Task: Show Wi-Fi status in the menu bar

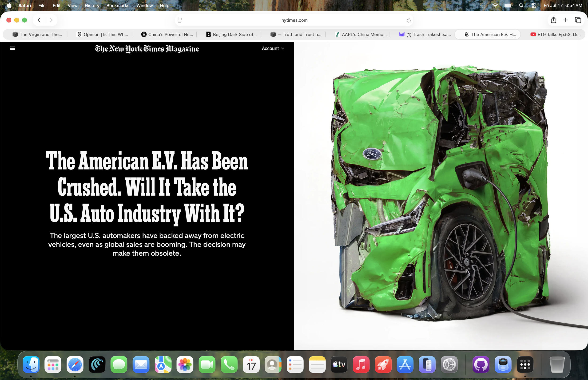Action: (x=495, y=5)
